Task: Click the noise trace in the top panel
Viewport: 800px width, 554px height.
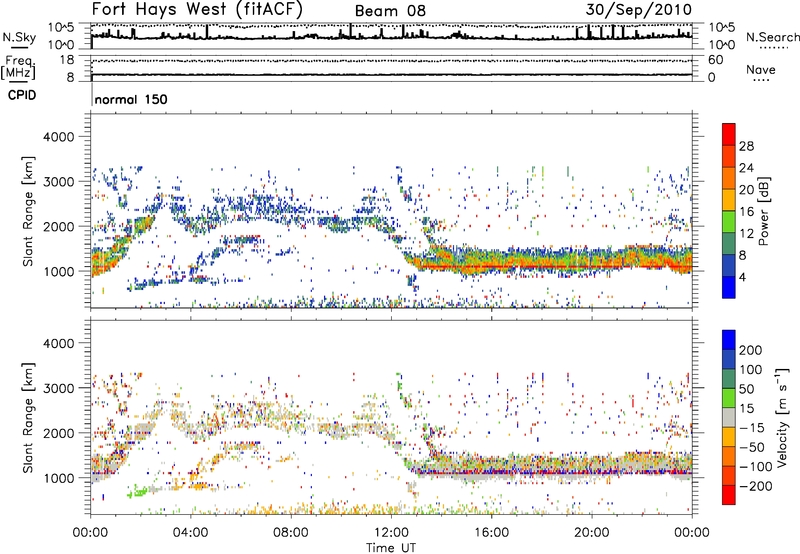Action: pyautogui.click(x=391, y=36)
